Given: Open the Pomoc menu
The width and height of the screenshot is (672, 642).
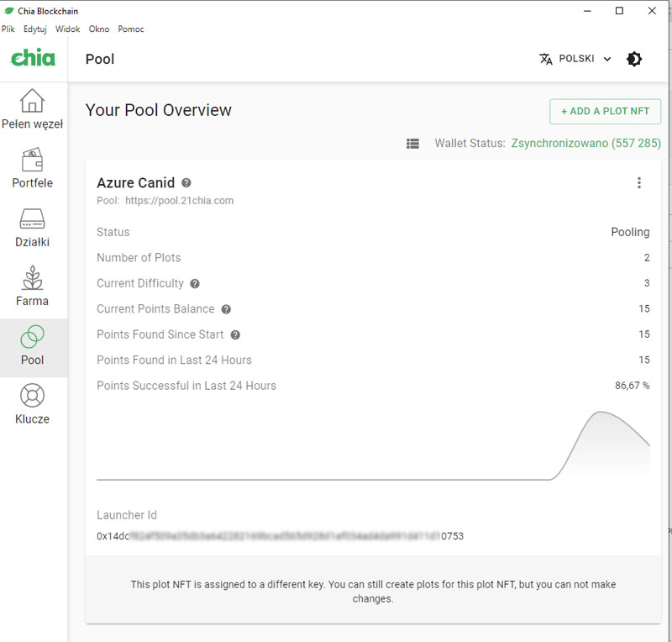Looking at the screenshot, I should click(131, 29).
